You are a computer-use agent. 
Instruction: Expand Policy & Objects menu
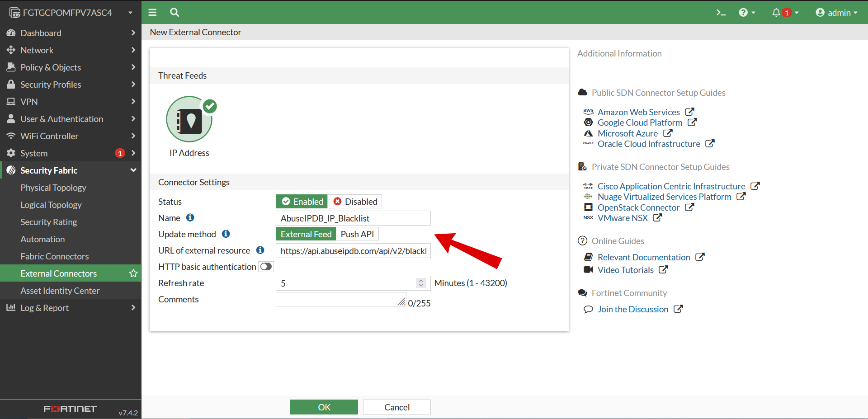[71, 67]
